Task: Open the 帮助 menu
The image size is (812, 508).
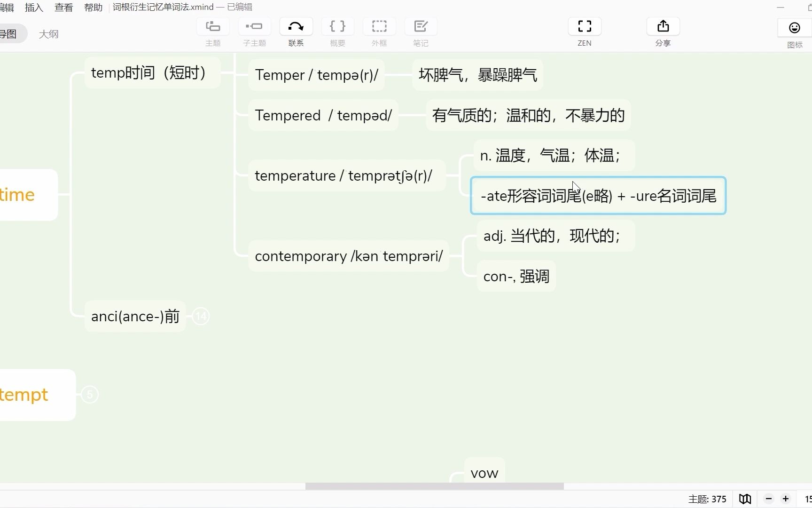Action: [x=93, y=7]
